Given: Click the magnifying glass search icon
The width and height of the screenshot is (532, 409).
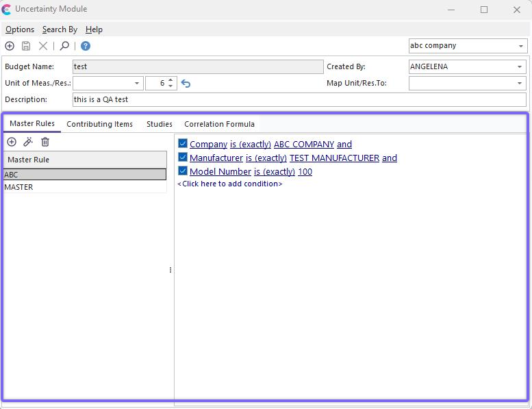Looking at the screenshot, I should tap(64, 46).
